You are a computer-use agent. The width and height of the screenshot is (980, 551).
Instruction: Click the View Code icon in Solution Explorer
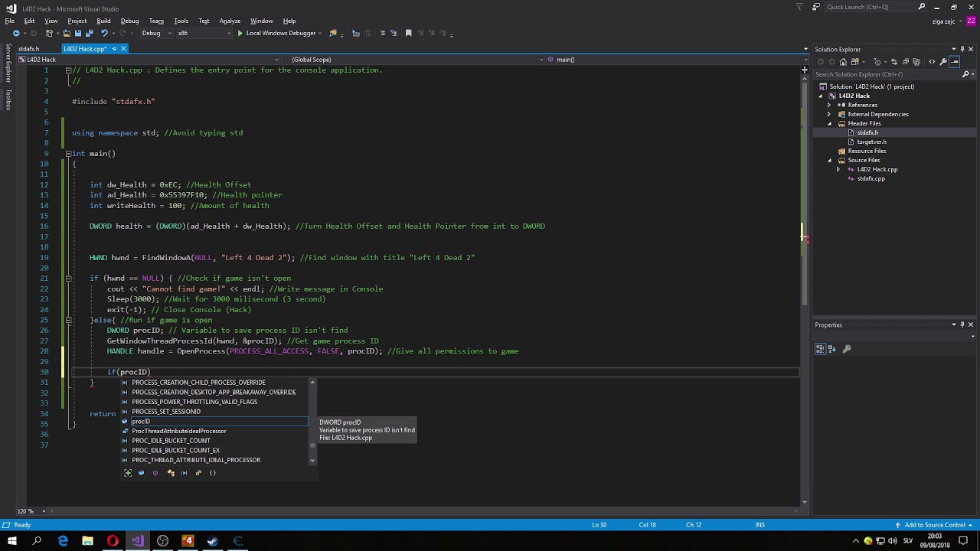[932, 62]
